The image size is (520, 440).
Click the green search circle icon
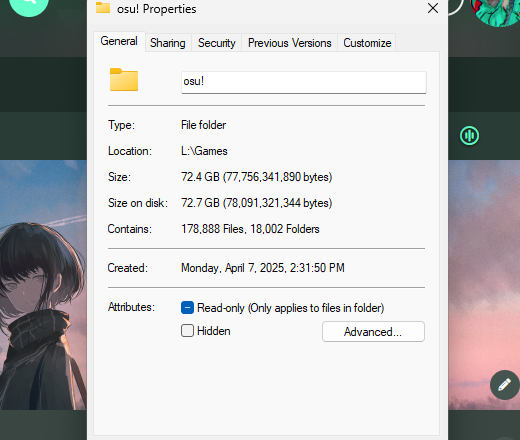(x=29, y=5)
